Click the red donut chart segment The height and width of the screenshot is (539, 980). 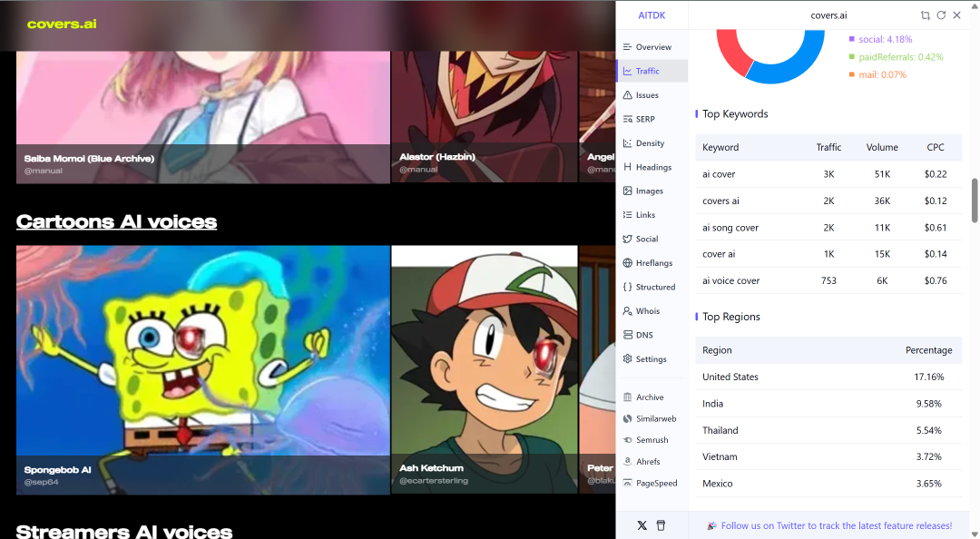tap(732, 54)
